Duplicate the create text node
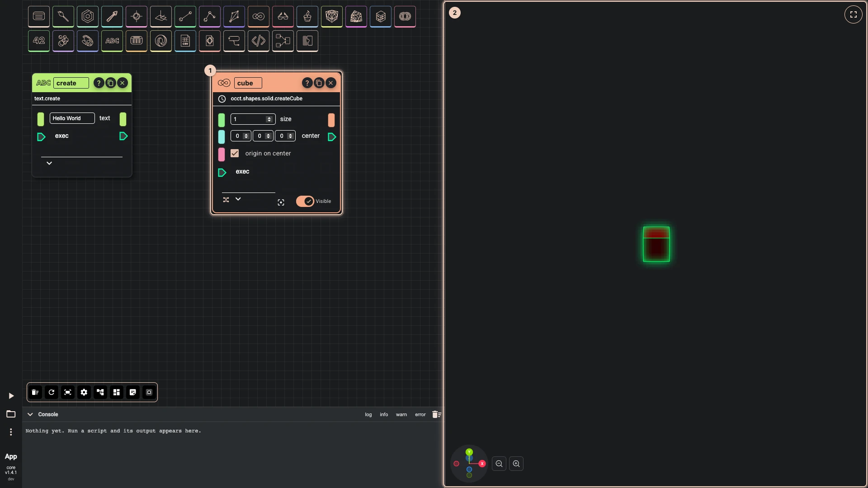Image resolution: width=868 pixels, height=488 pixels. tap(111, 83)
